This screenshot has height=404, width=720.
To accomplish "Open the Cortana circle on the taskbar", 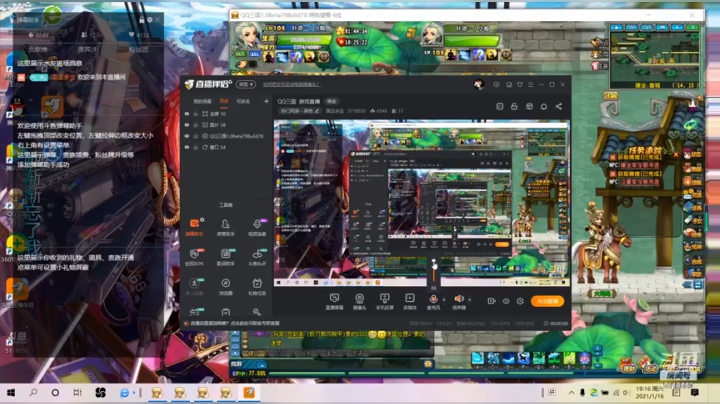I will (x=55, y=393).
